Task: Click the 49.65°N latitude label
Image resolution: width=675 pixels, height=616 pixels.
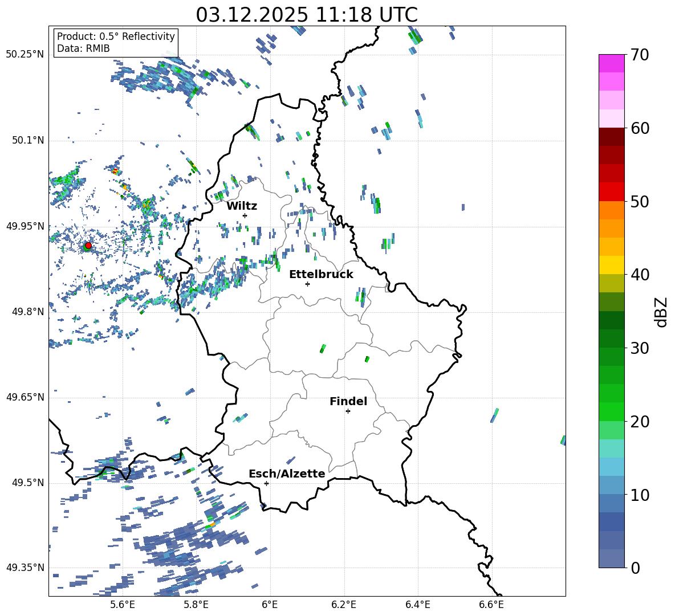Action: pyautogui.click(x=25, y=397)
